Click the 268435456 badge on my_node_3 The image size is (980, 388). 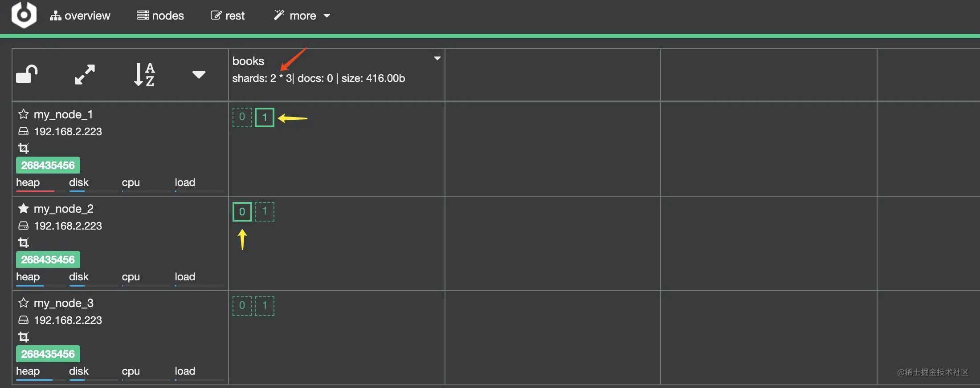point(48,354)
